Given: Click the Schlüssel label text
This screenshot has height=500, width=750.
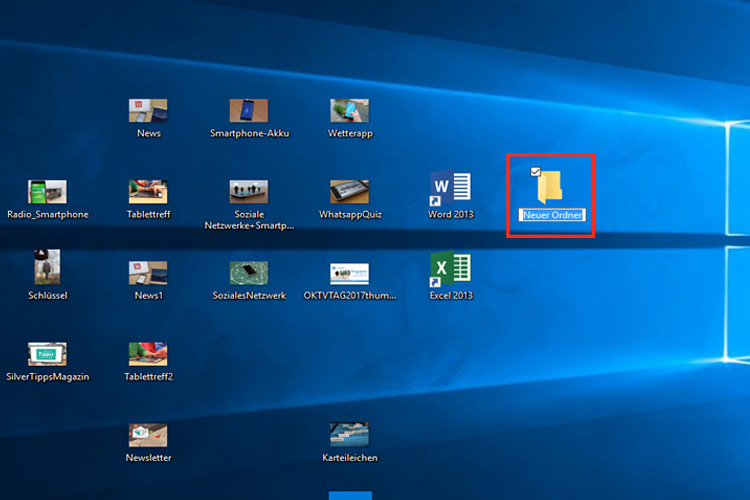Looking at the screenshot, I should pyautogui.click(x=47, y=296).
